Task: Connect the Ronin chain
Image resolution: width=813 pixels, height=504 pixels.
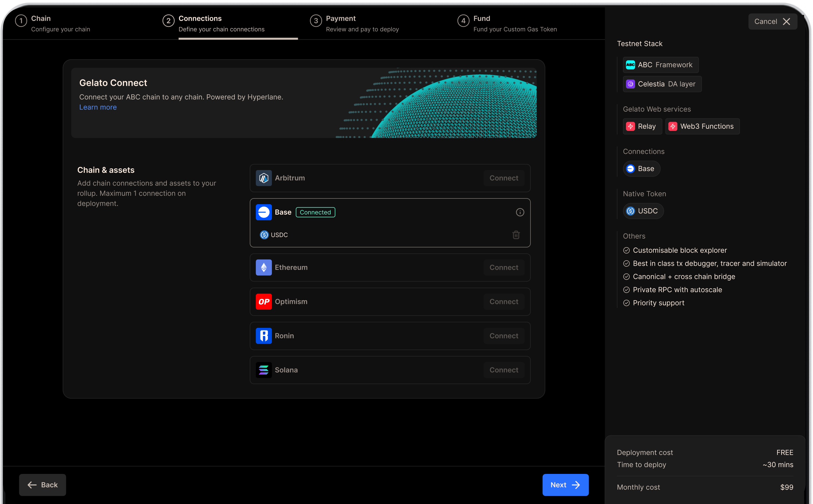Action: tap(503, 336)
